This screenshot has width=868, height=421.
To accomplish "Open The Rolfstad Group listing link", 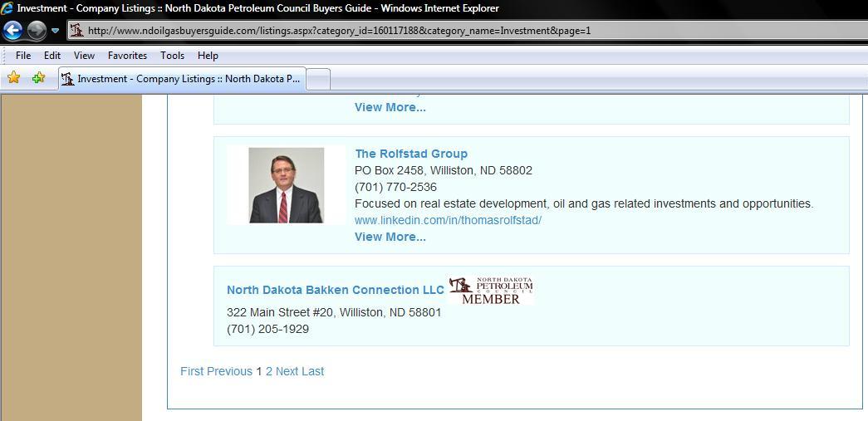I will click(x=411, y=154).
